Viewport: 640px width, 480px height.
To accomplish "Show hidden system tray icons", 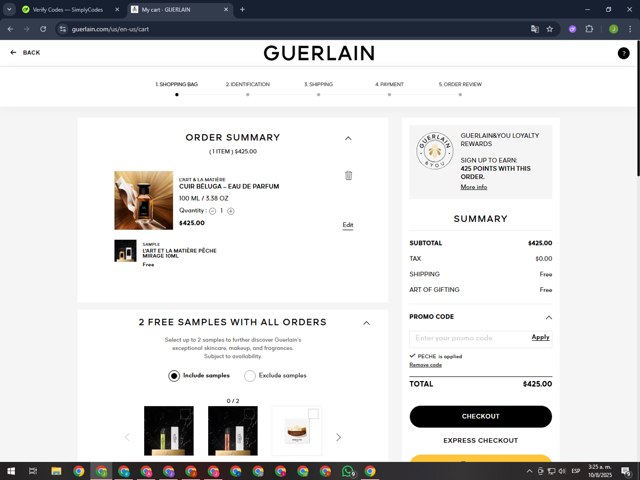I will coord(529,471).
